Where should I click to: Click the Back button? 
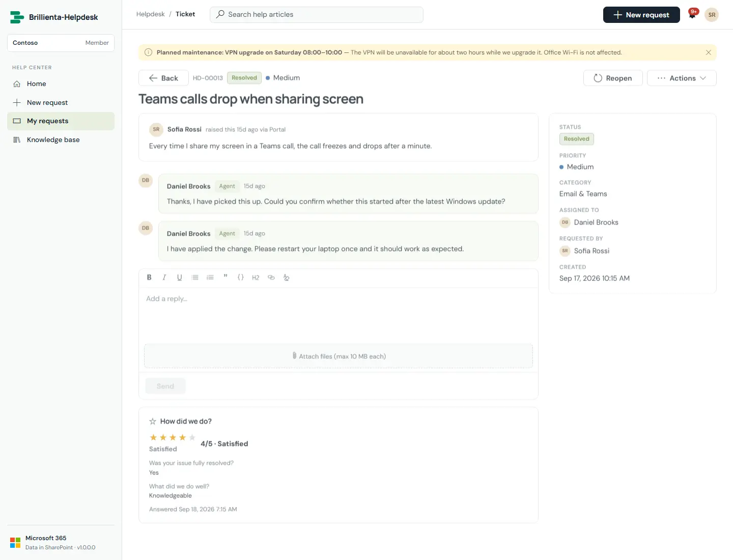[163, 78]
